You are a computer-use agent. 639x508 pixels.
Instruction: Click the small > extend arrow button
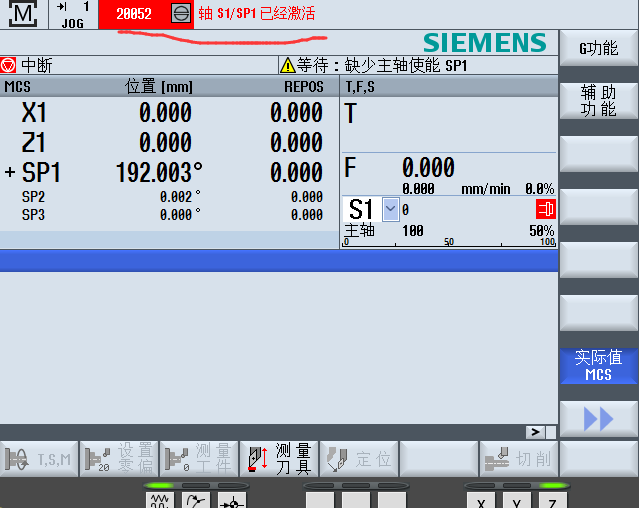click(x=535, y=432)
